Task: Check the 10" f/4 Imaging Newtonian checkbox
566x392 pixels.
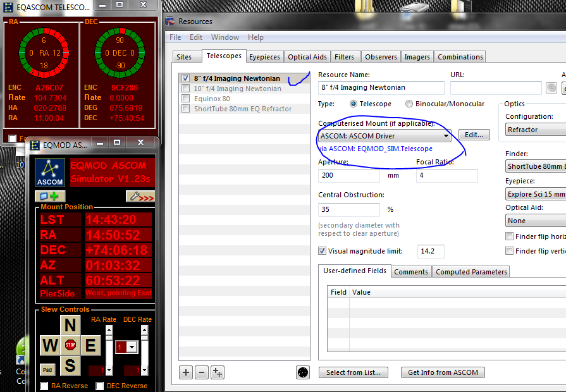Action: coord(185,89)
